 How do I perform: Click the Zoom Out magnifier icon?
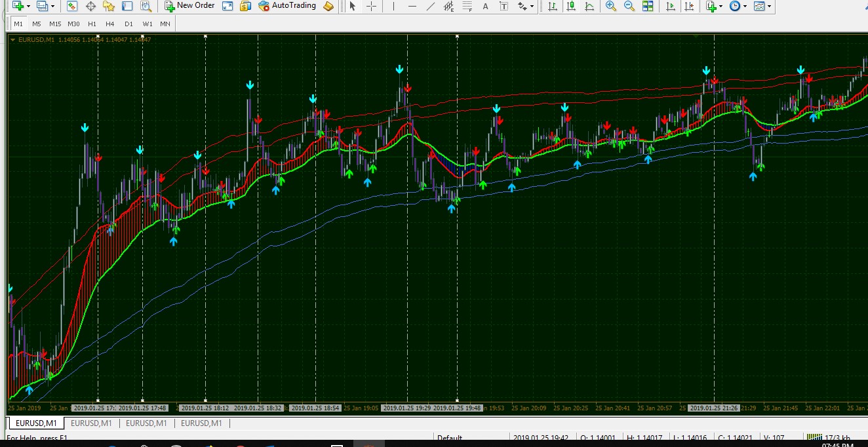click(x=629, y=6)
